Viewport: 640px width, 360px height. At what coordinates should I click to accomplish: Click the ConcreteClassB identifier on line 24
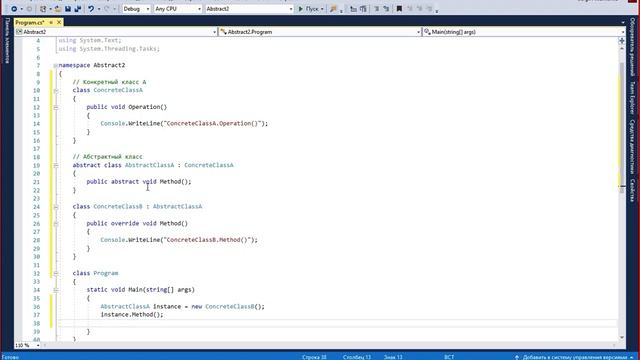pyautogui.click(x=118, y=207)
